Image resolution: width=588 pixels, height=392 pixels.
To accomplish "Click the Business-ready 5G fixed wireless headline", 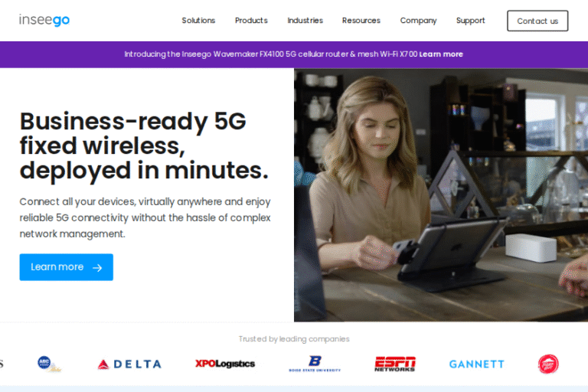I will point(144,145).
